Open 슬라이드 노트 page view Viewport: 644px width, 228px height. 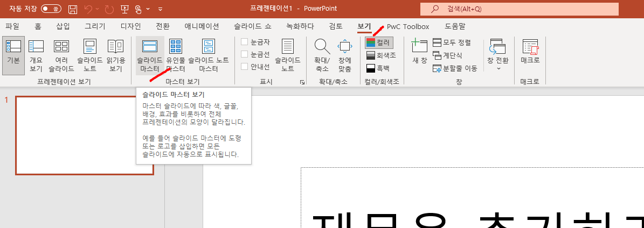(89, 55)
